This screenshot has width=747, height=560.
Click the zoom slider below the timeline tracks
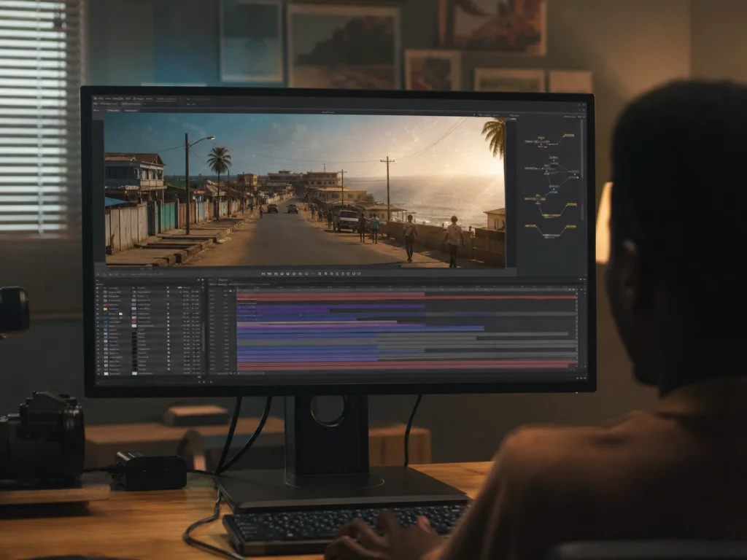pos(251,373)
